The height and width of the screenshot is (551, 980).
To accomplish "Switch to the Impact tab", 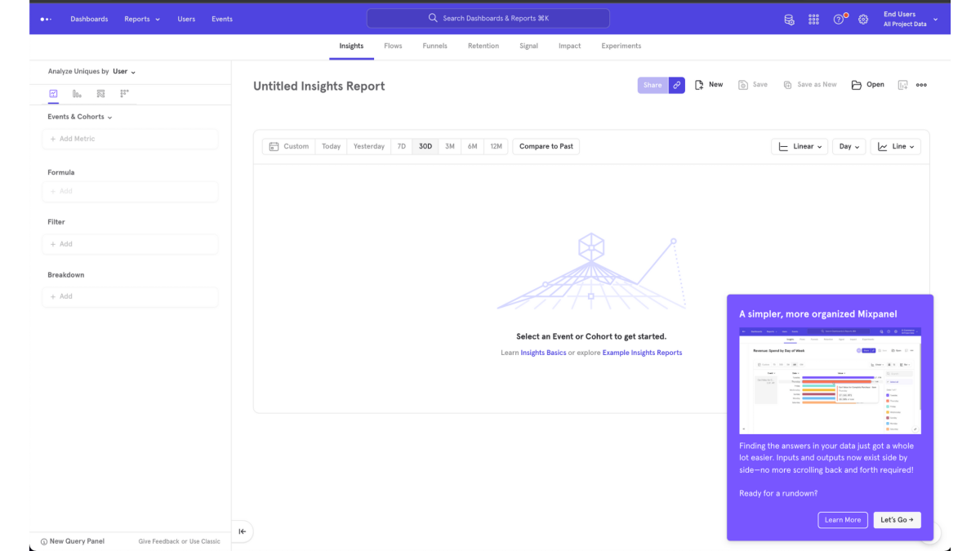I will click(570, 47).
